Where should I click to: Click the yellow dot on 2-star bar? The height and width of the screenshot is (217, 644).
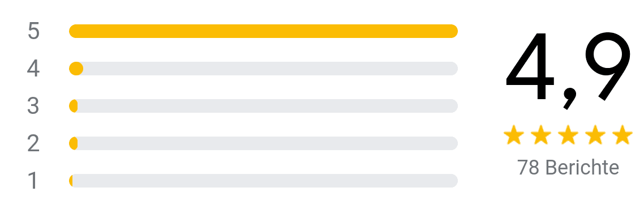click(73, 143)
